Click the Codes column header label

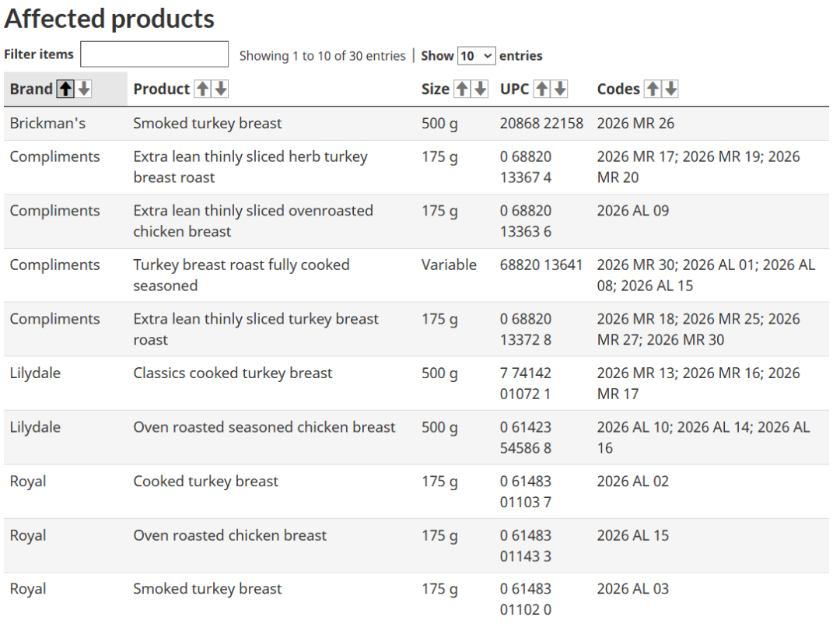coord(619,89)
